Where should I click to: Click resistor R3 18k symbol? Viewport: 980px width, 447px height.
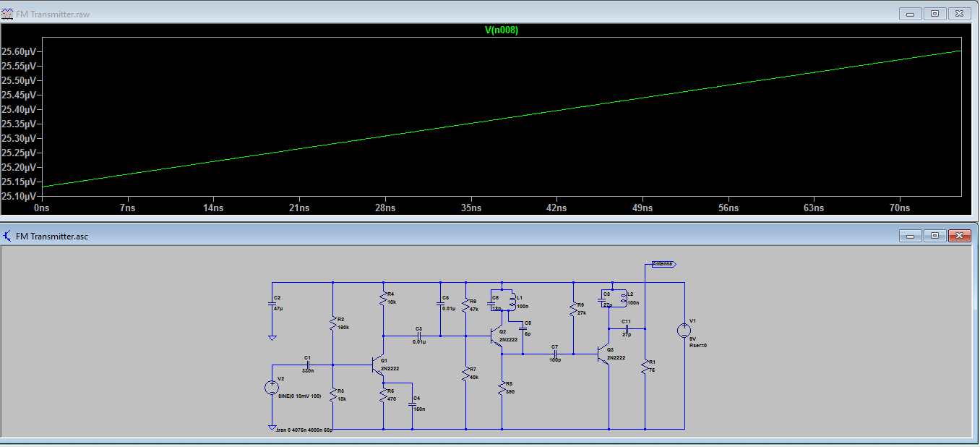point(332,393)
